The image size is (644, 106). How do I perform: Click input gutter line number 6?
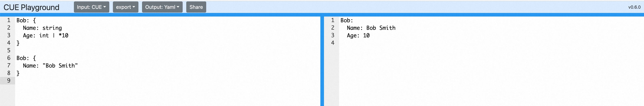coord(8,58)
